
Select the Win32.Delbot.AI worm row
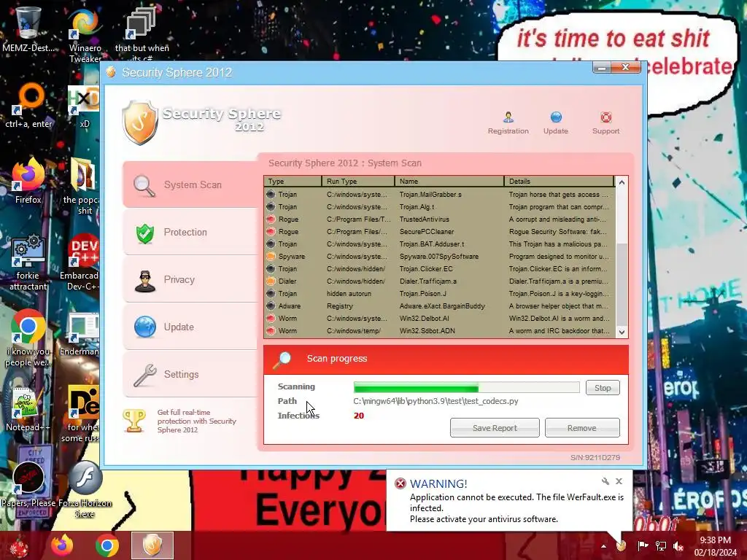439,318
